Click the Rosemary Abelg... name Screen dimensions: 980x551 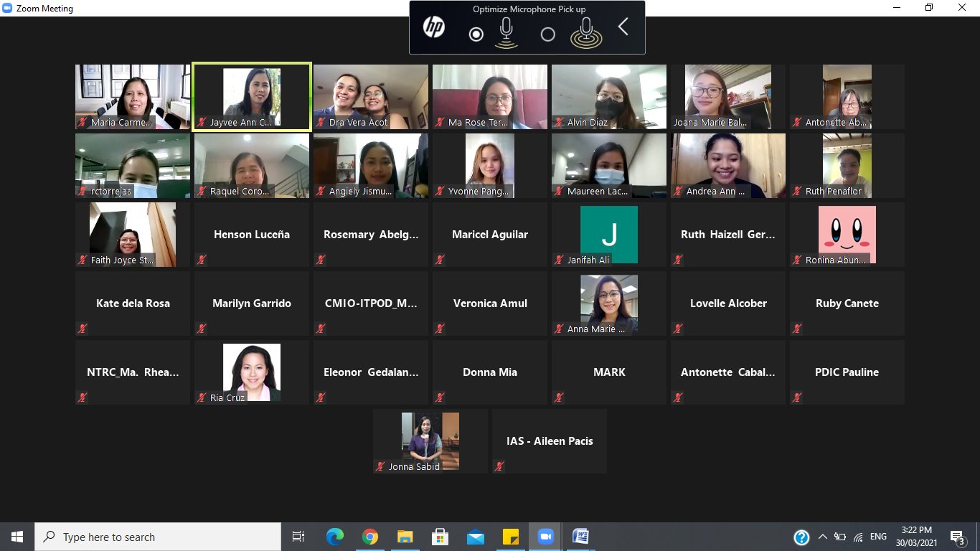click(371, 235)
